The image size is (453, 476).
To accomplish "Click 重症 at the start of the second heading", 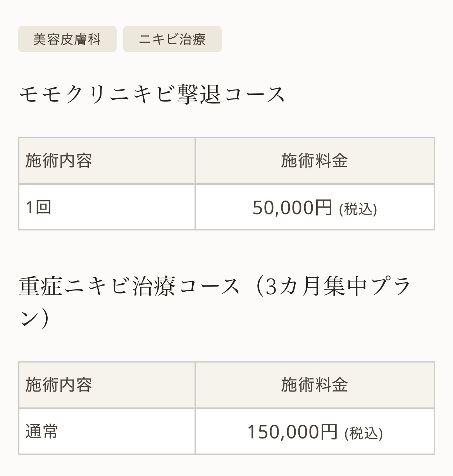I will point(40,287).
